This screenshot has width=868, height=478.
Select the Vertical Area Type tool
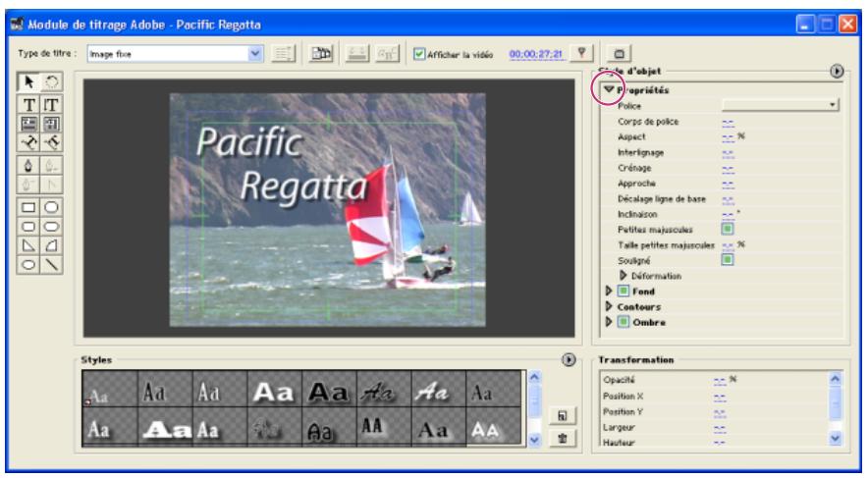pos(51,124)
